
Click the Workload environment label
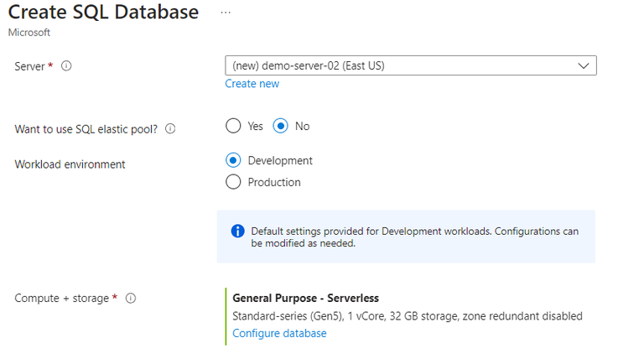click(70, 164)
